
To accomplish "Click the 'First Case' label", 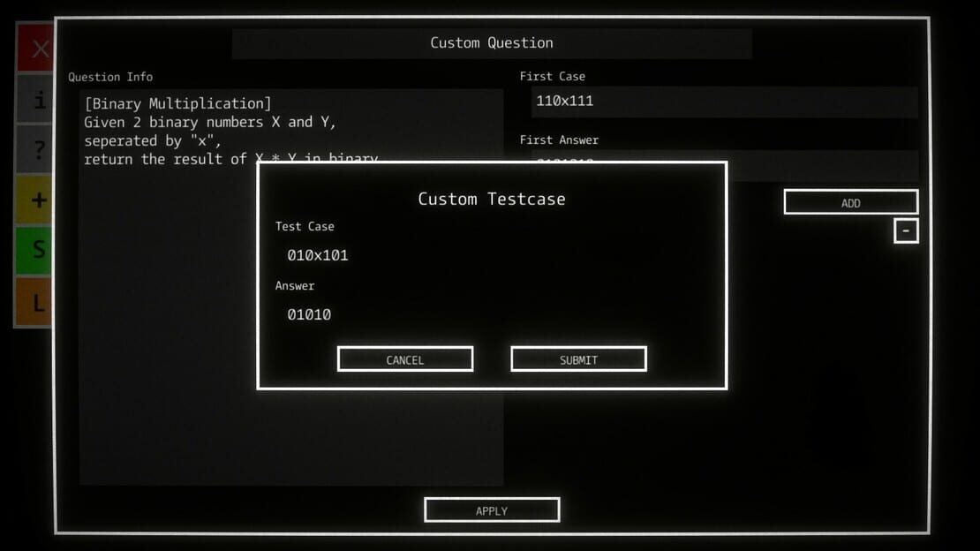I will [553, 76].
